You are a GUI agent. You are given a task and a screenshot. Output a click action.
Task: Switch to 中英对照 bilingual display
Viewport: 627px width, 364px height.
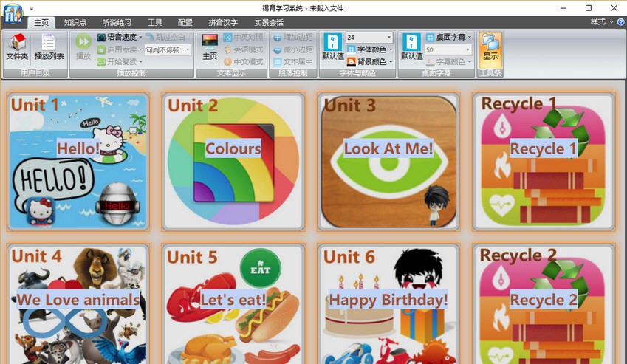coord(243,37)
